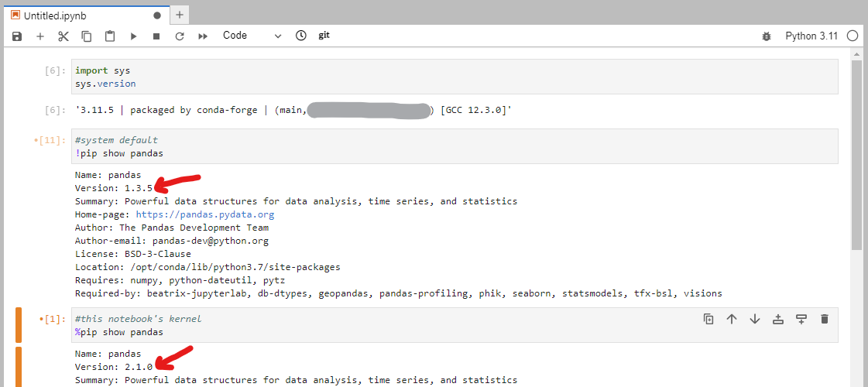868x387 pixels.
Task: Interrupt kernel with stop square icon
Action: 156,36
